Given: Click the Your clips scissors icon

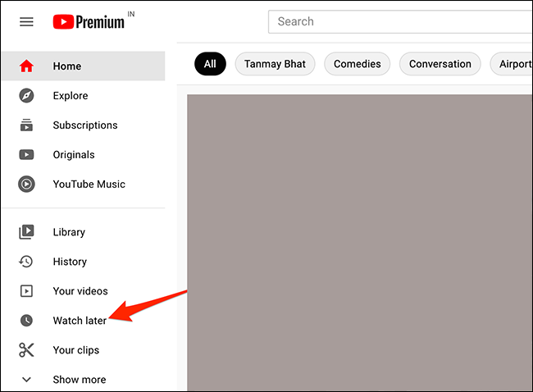Looking at the screenshot, I should click(26, 350).
